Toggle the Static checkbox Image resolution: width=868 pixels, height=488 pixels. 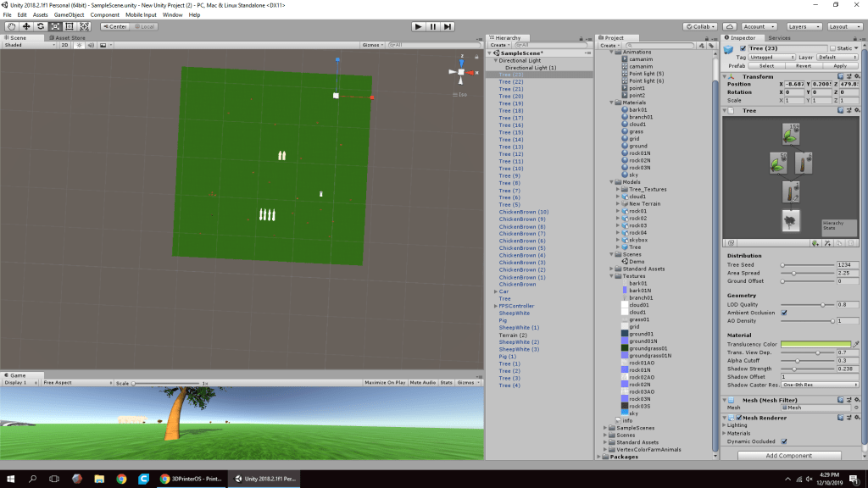tap(833, 48)
